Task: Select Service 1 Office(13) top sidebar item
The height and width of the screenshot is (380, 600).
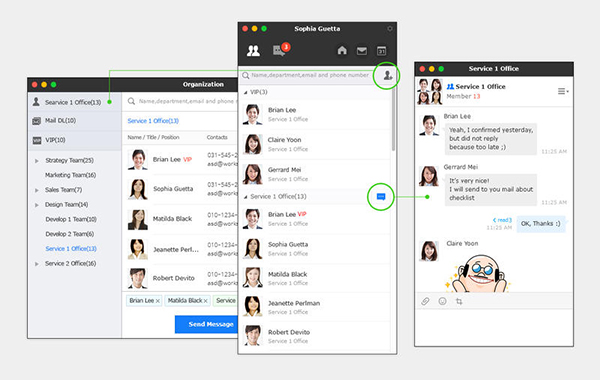Action: [75, 102]
